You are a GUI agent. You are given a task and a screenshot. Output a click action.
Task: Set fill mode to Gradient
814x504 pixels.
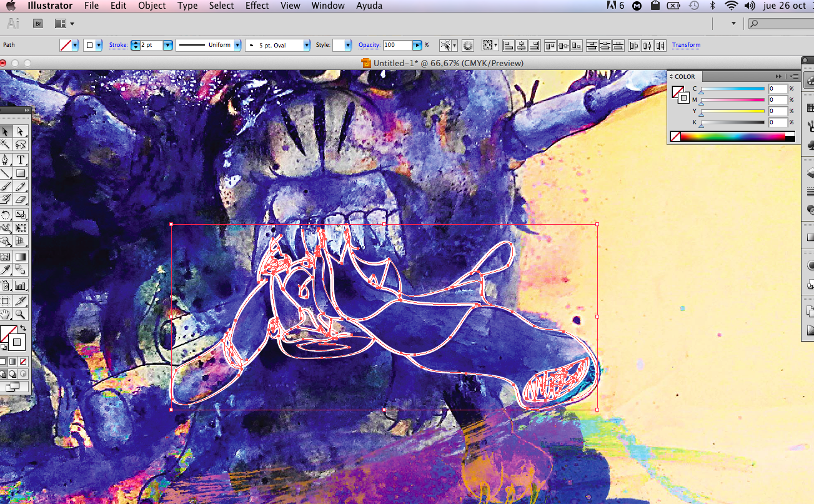tap(13, 362)
